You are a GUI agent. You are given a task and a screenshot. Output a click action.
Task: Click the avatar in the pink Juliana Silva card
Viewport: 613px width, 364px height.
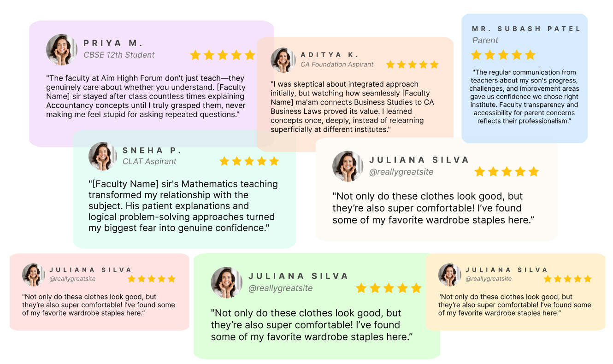(x=34, y=275)
